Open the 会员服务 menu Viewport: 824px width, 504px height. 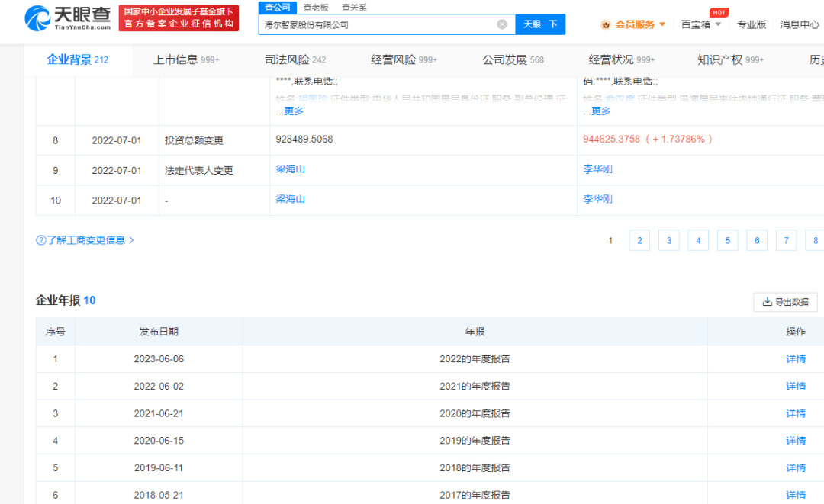tap(635, 24)
